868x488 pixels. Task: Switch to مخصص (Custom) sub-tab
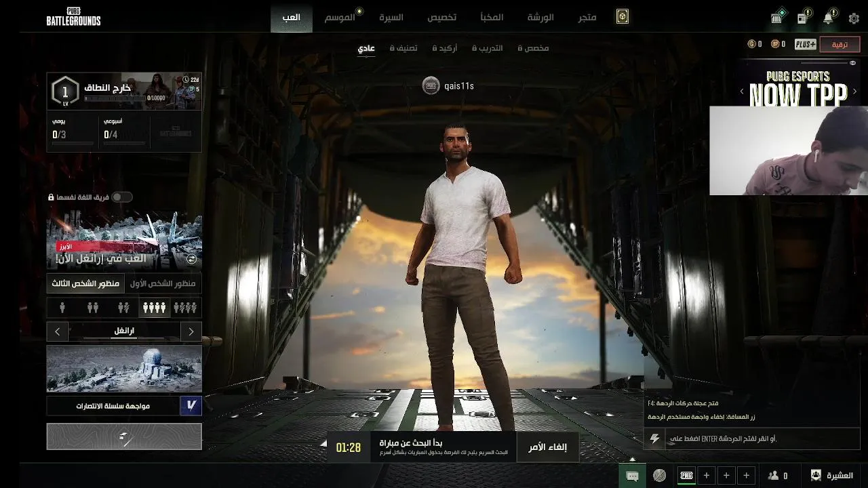534,48
